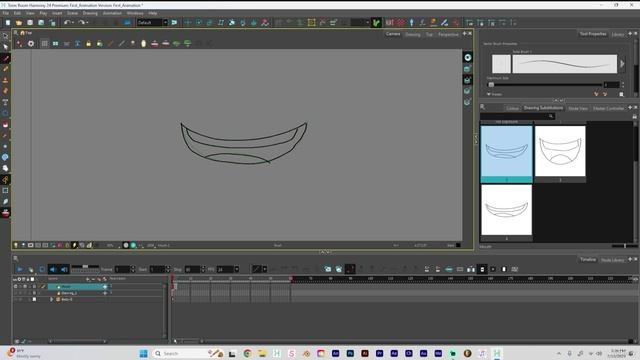Click the Save icon in the top toolbar
Image resolution: width=640 pixels, height=360 pixels.
coord(30,22)
